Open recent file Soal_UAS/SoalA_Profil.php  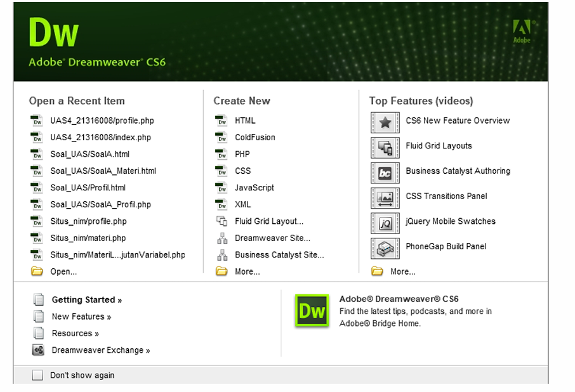point(100,204)
